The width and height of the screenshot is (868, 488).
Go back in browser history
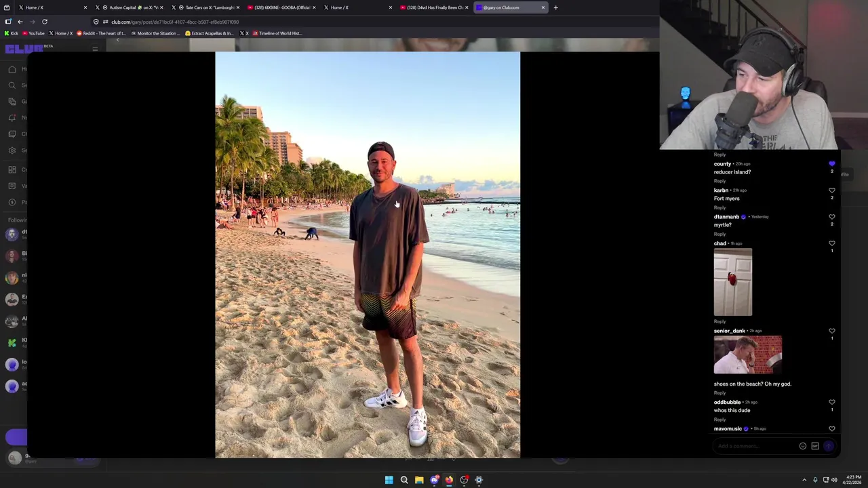[x=20, y=22]
